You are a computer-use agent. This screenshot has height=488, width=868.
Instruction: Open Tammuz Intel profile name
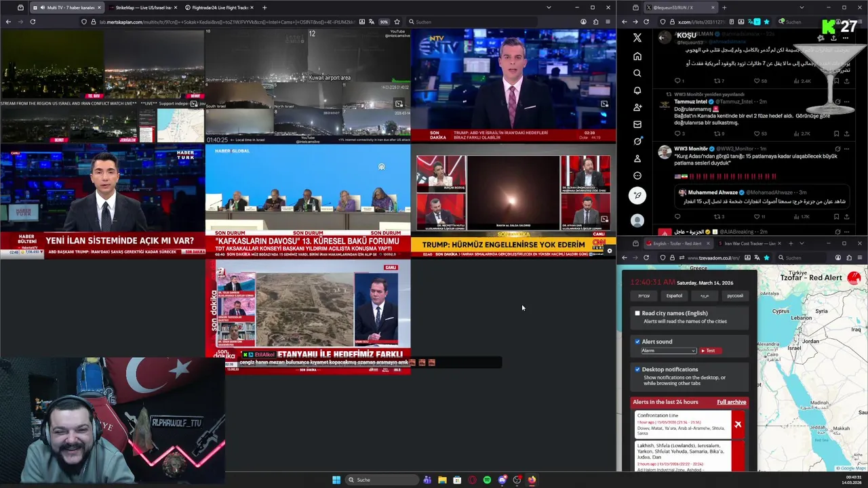(690, 102)
